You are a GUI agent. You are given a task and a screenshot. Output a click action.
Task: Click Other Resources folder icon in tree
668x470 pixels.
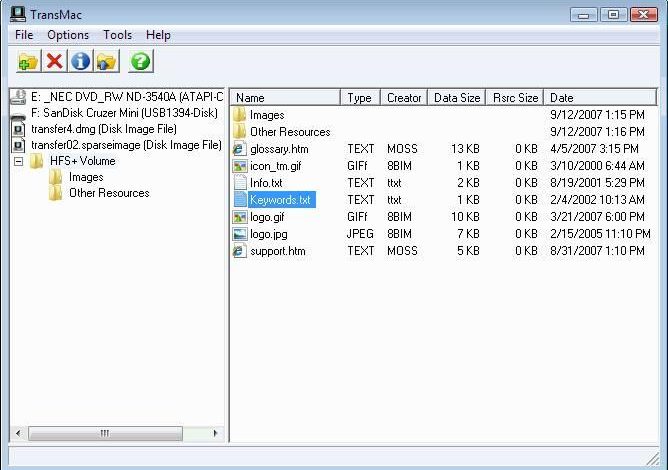click(55, 193)
